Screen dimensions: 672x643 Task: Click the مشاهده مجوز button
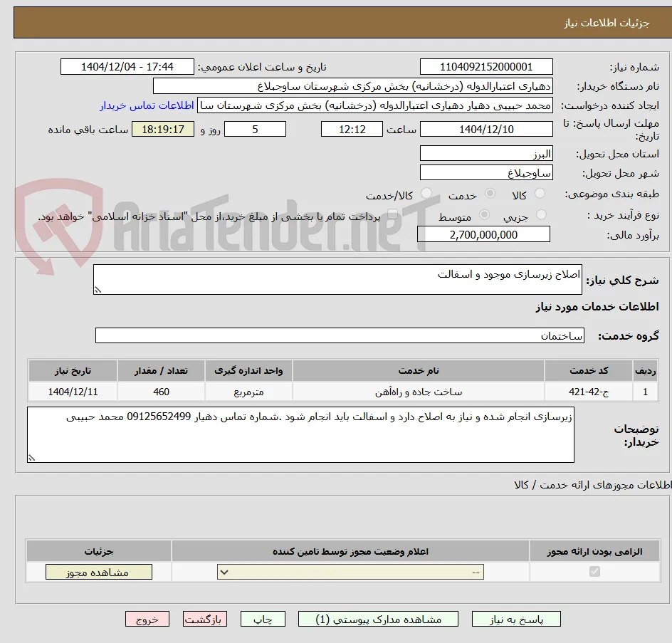point(98,573)
